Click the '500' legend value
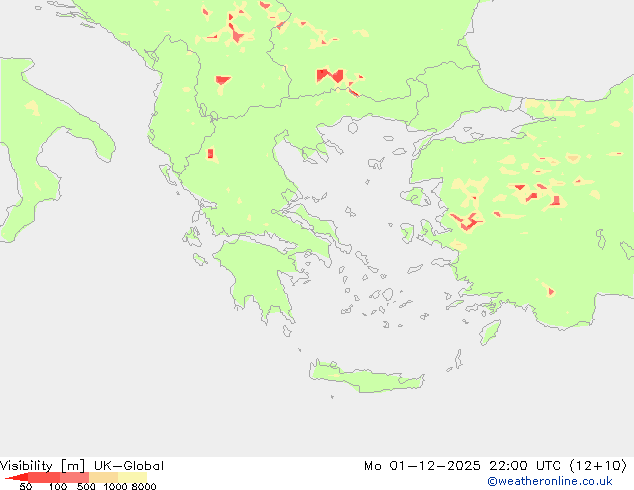 click(86, 486)
